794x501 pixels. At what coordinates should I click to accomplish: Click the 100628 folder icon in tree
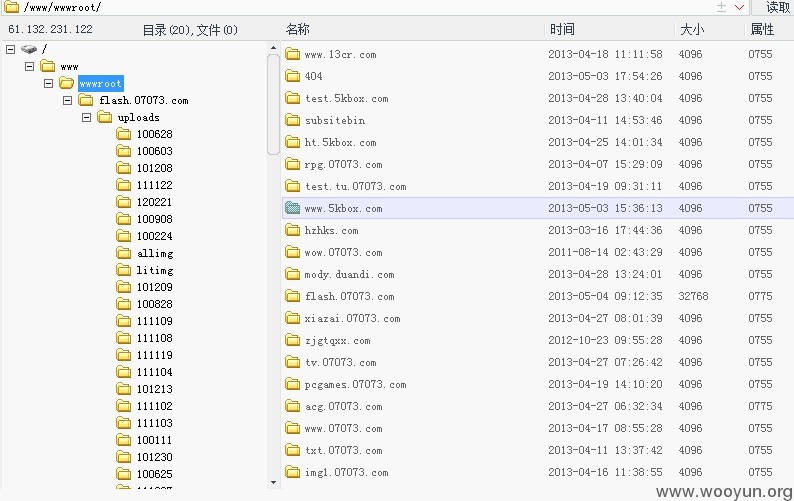pos(124,134)
